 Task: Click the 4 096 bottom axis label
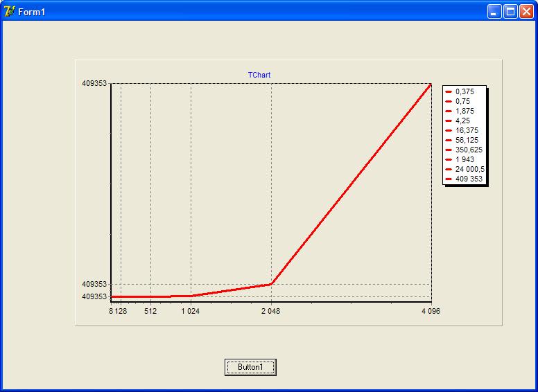tap(431, 312)
